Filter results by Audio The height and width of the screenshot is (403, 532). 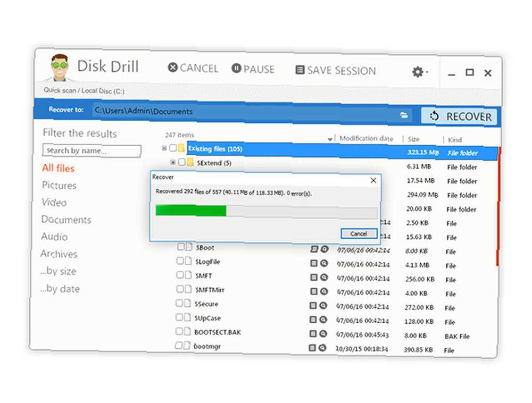point(54,236)
